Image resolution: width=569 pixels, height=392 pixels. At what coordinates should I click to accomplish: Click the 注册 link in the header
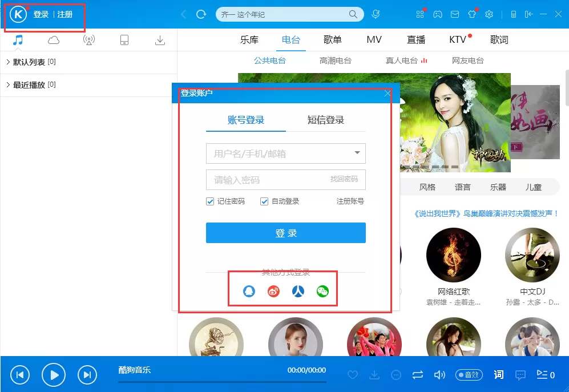click(x=65, y=14)
